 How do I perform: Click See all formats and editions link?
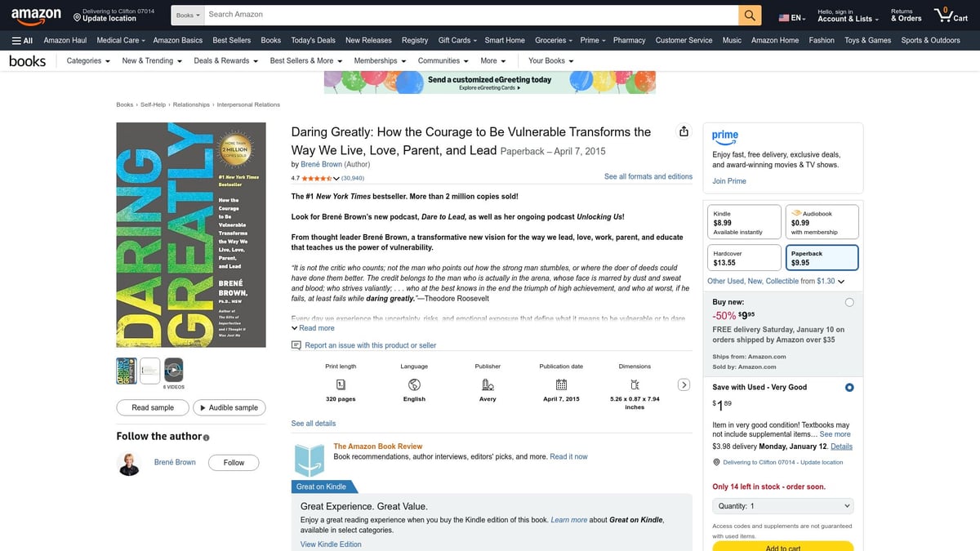648,176
